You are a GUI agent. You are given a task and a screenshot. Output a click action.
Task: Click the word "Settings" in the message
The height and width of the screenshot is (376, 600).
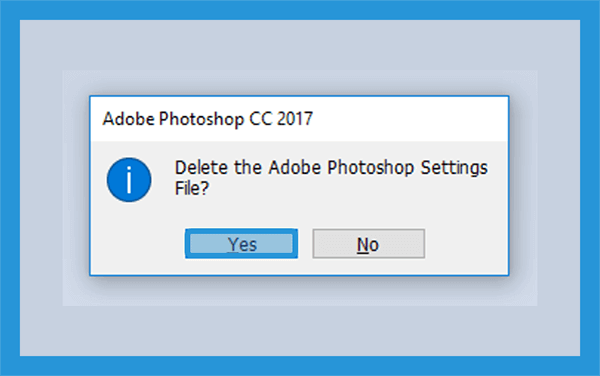tap(454, 168)
